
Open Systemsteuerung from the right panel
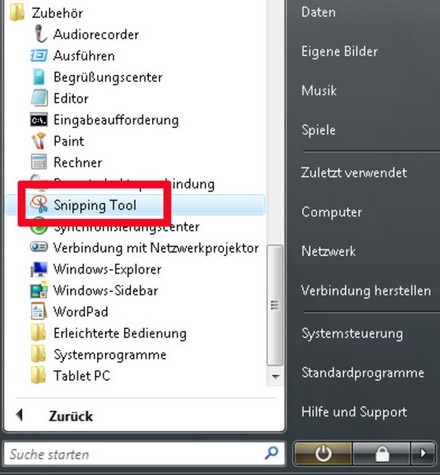click(x=352, y=334)
